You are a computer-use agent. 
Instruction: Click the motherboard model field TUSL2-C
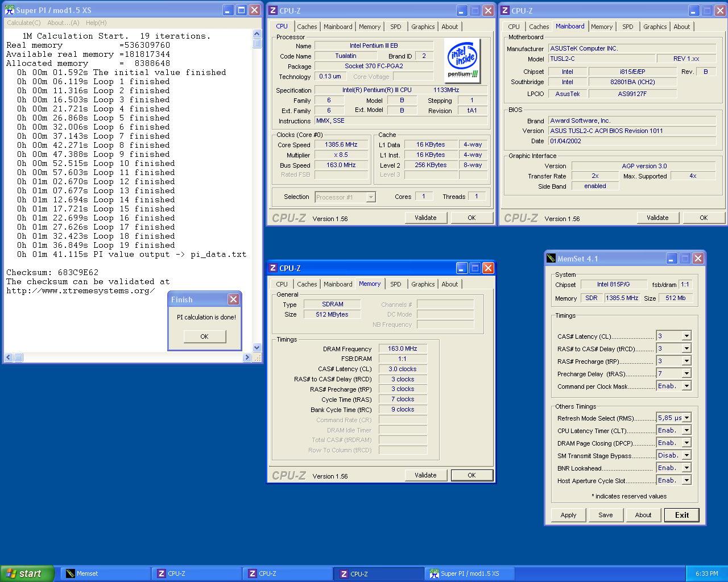(601, 59)
